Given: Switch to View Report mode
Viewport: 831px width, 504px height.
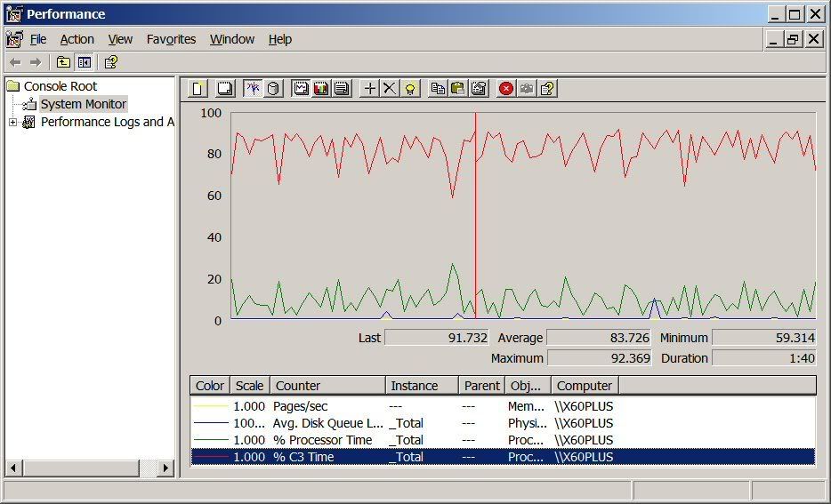Looking at the screenshot, I should coord(342,88).
